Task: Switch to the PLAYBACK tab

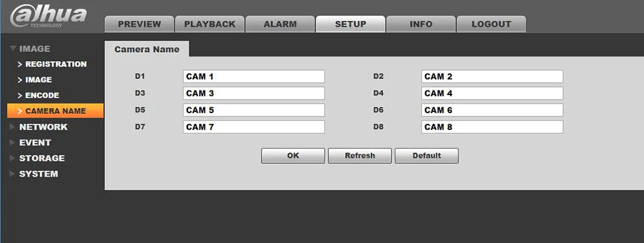Action: click(x=210, y=24)
